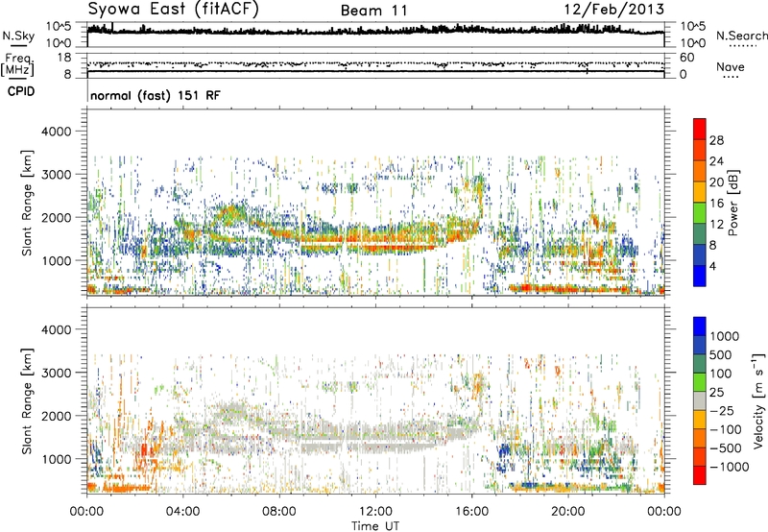This screenshot has height=532, width=768.
Task: Click the '4000' range tick of power plot
Action: [x=57, y=132]
